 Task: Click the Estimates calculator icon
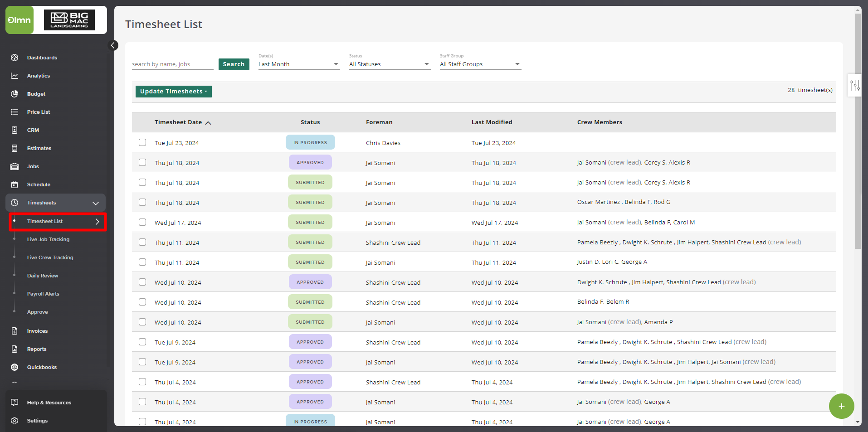coord(15,148)
